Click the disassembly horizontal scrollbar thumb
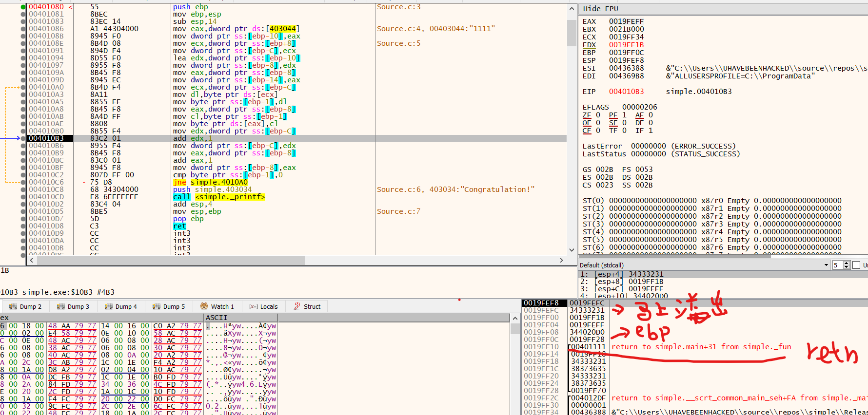868x415 pixels. coord(171,261)
